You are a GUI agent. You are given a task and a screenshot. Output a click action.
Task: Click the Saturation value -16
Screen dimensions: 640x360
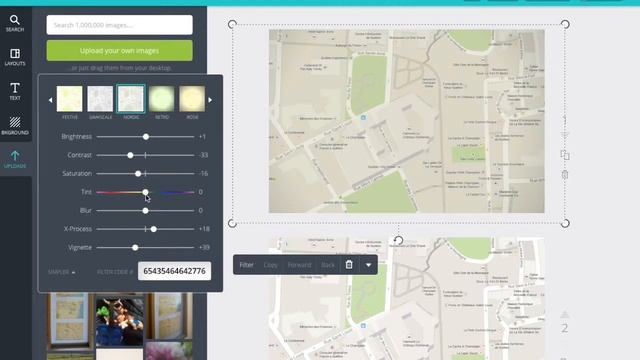tap(204, 173)
